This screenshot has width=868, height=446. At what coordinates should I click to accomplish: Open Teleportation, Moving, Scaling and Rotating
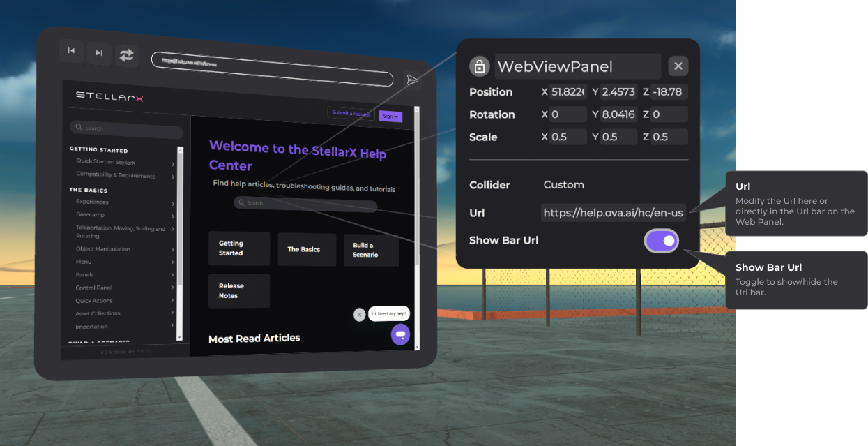pos(121,232)
